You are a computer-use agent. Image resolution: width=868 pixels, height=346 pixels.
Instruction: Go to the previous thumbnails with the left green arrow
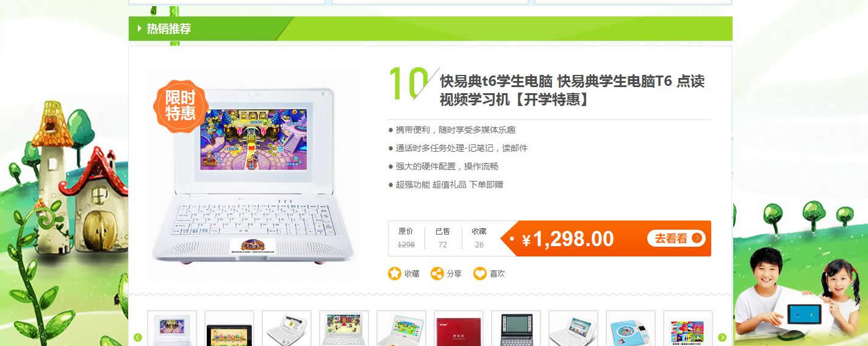[x=138, y=337]
